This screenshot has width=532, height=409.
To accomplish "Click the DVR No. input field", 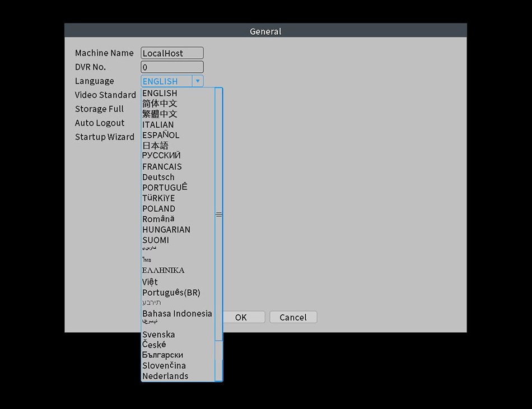I will [x=172, y=67].
